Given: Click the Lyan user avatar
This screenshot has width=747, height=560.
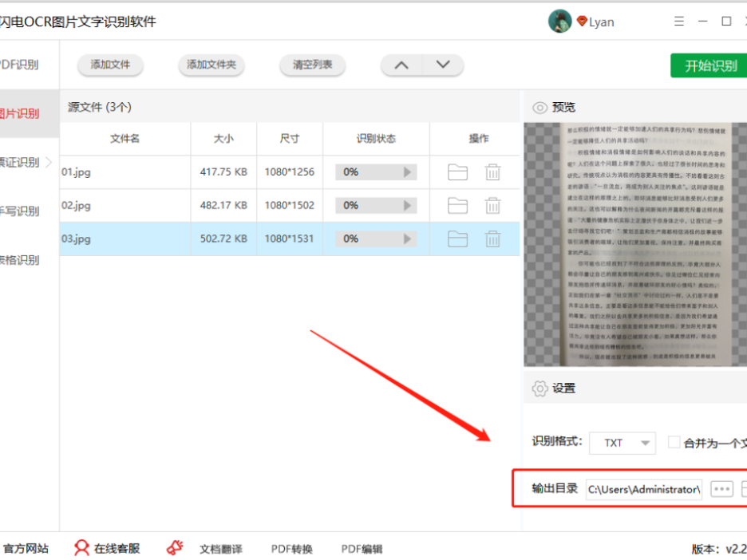Looking at the screenshot, I should 559,22.
